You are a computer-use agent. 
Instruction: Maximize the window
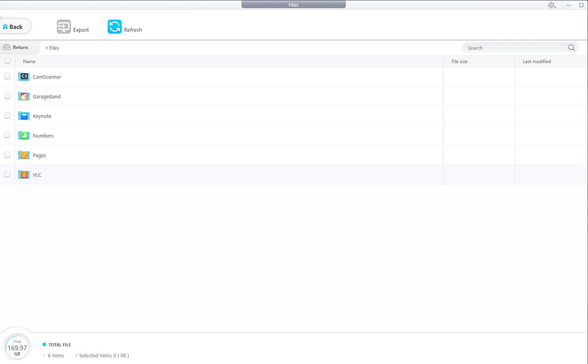coord(582,5)
